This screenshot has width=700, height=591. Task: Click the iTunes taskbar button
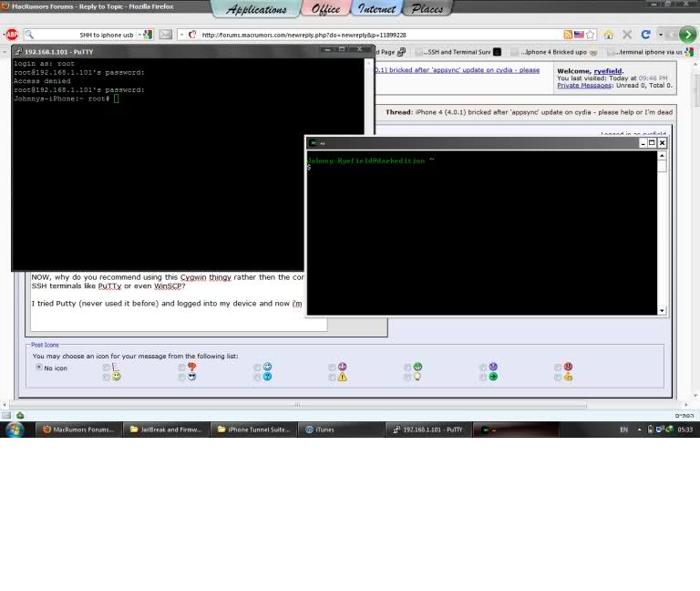tap(341, 430)
